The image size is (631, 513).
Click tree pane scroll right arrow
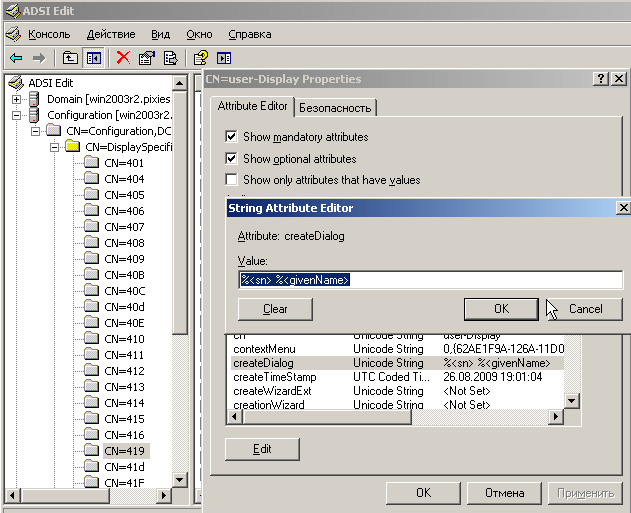point(163,495)
